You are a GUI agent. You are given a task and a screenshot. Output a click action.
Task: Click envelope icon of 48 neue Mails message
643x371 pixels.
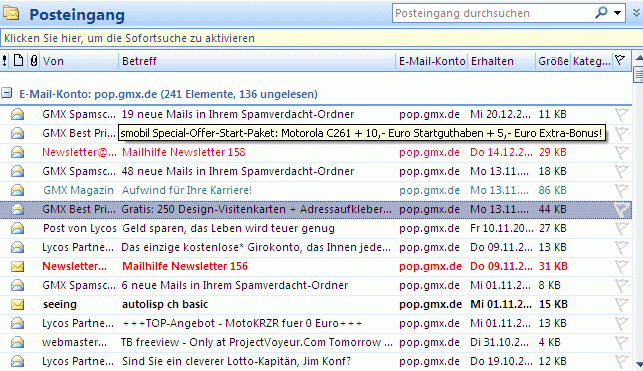click(17, 171)
